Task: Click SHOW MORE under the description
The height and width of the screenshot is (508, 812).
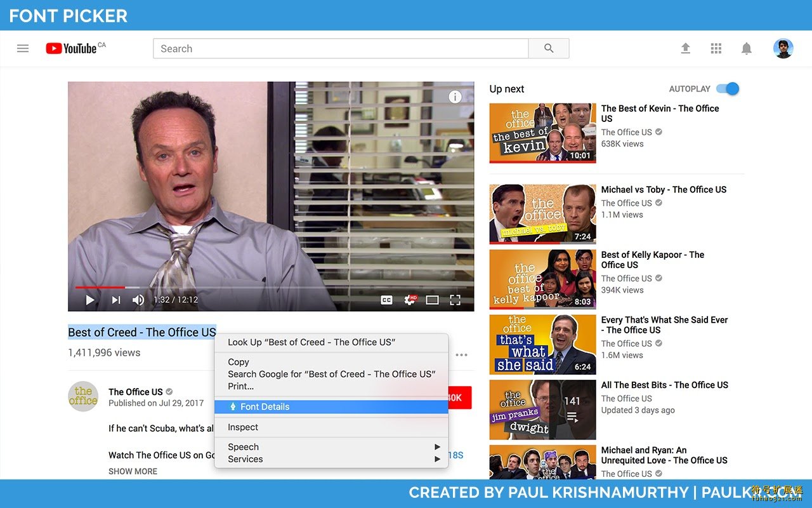Action: click(x=133, y=471)
